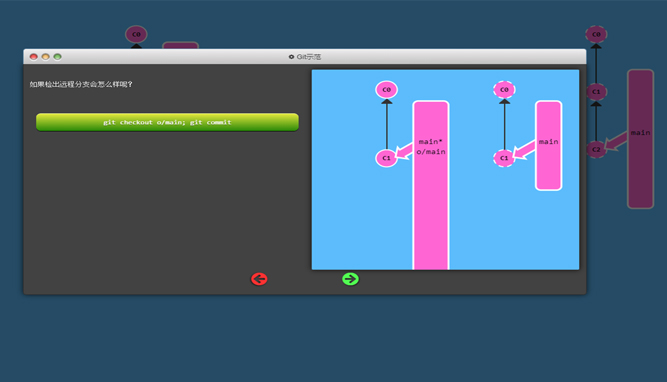Select the remote dashed C0 commit node
The width and height of the screenshot is (667, 382).
point(504,90)
